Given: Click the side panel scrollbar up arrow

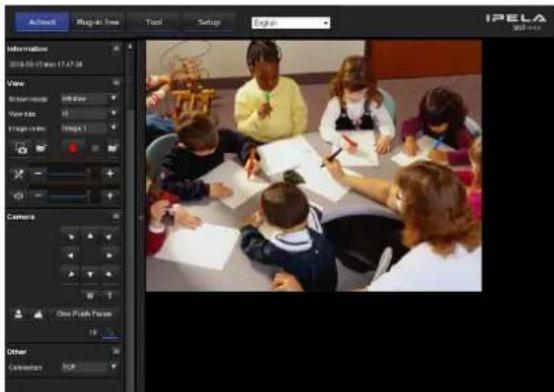Looking at the screenshot, I should [130, 46].
